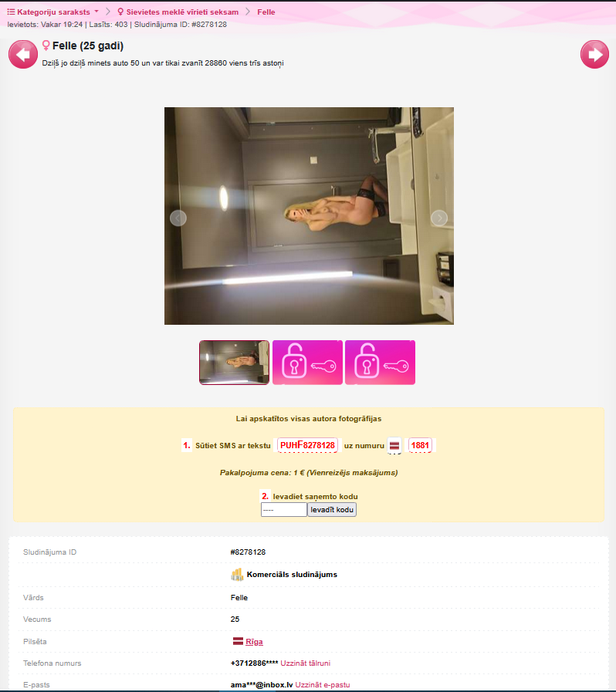Show next photo in the gallery carousel

pyautogui.click(x=439, y=218)
